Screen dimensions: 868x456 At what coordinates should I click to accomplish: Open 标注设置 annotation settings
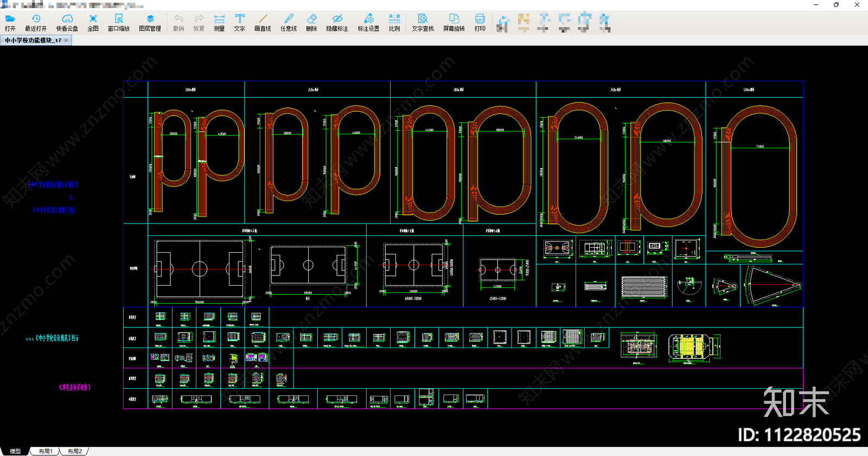point(368,23)
